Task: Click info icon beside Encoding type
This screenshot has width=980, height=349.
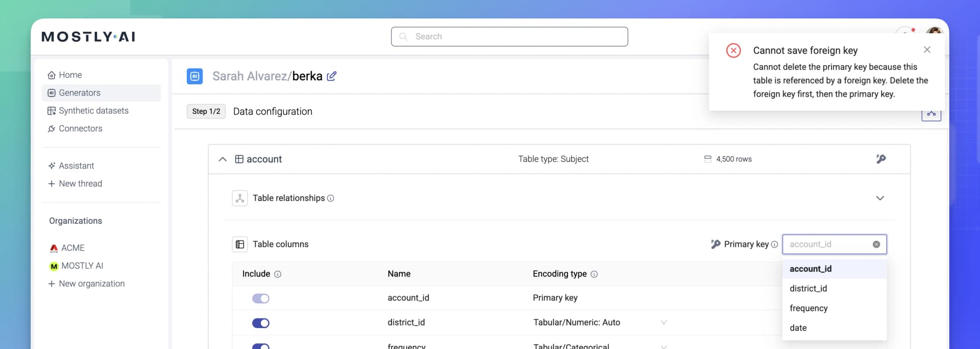Action: pos(594,274)
